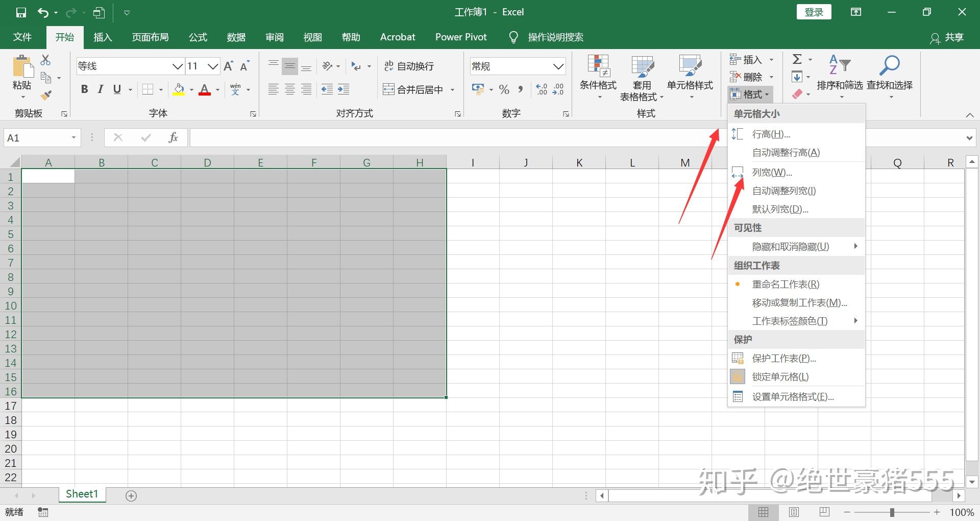Click the 登录 sign-in button

pyautogui.click(x=814, y=12)
